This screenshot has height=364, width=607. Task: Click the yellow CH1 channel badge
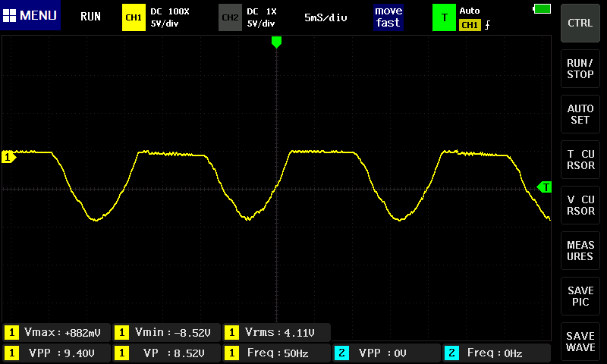point(133,17)
